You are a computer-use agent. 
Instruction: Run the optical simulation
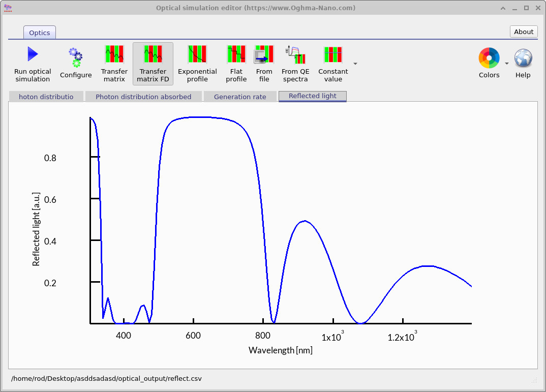pos(33,64)
